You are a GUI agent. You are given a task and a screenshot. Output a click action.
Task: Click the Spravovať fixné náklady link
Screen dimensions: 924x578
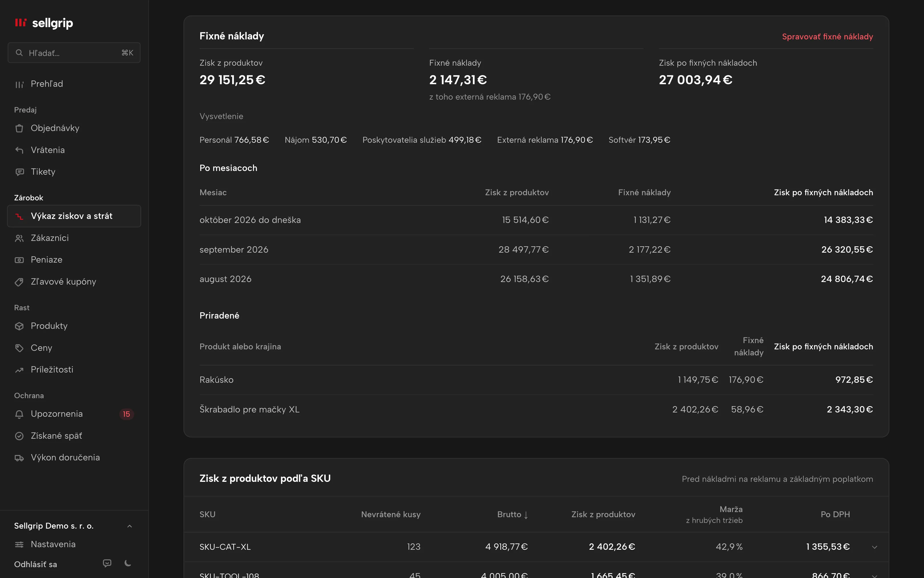point(827,37)
